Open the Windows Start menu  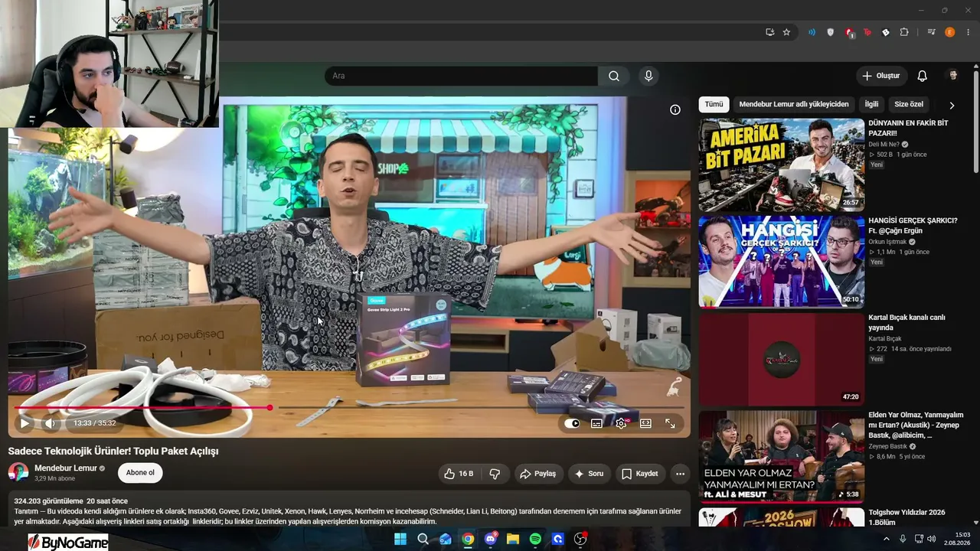tap(400, 539)
